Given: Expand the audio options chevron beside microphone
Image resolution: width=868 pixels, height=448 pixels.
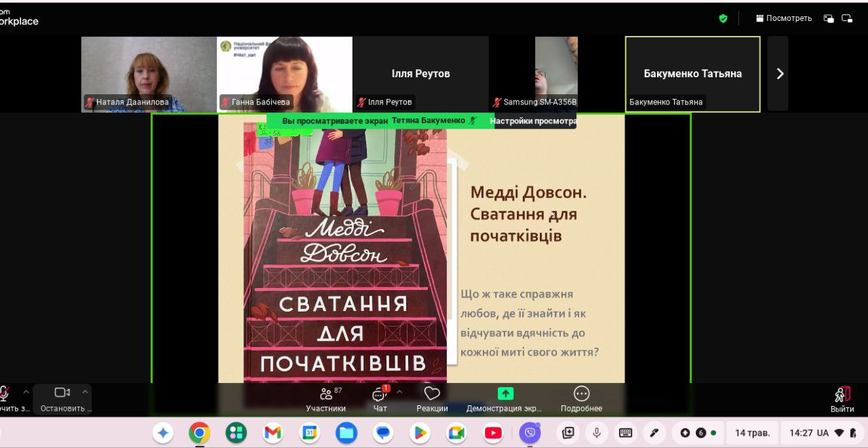Looking at the screenshot, I should coord(26,392).
